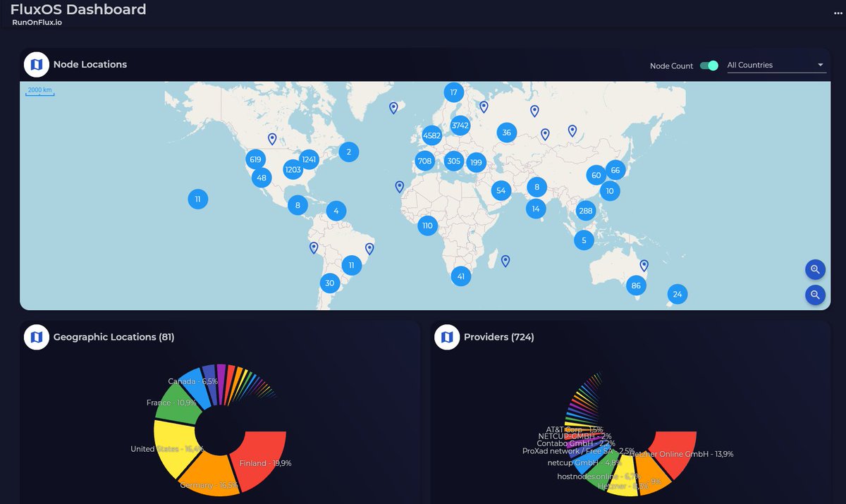
Task: Select the 2 node cluster off Canada's east coast
Action: coord(348,152)
